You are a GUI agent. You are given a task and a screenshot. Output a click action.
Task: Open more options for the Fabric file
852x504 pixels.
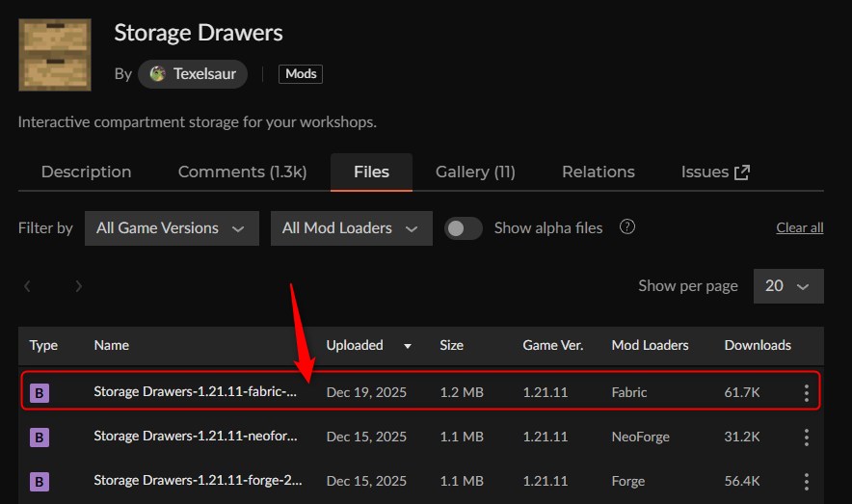[807, 392]
